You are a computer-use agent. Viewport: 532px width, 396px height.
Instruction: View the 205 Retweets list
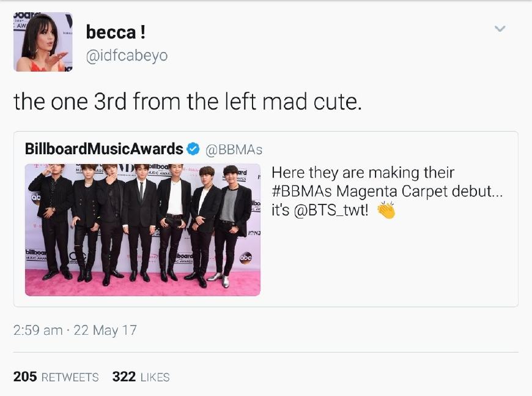pyautogui.click(x=56, y=376)
